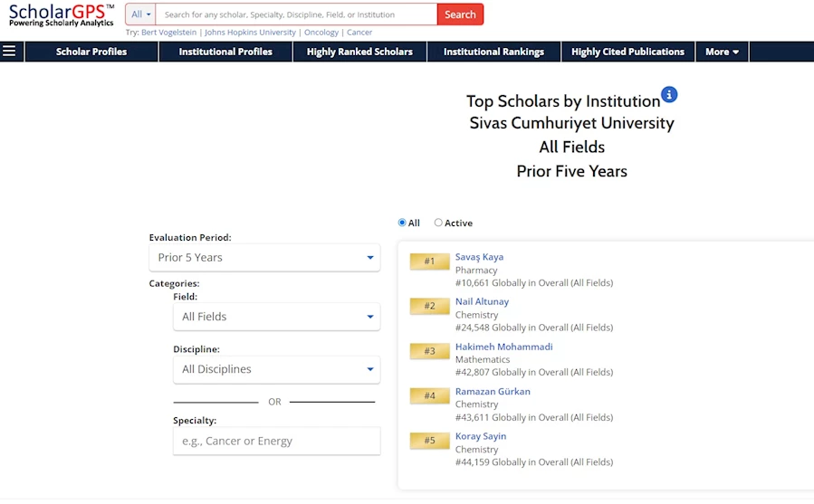Click the Sivas Cumhuriyet University heading
Screen dimensions: 814x504
(x=571, y=124)
